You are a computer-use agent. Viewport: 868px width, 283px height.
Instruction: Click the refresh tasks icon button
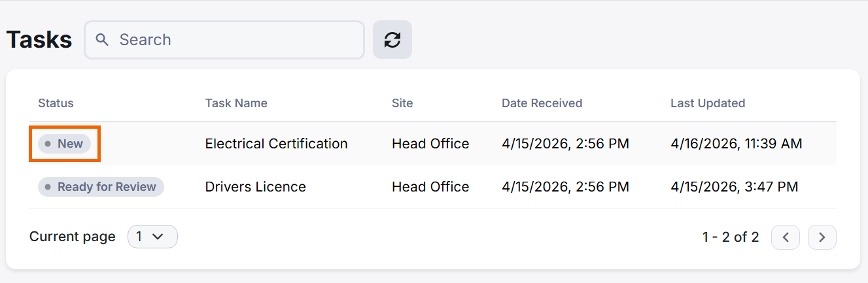392,40
